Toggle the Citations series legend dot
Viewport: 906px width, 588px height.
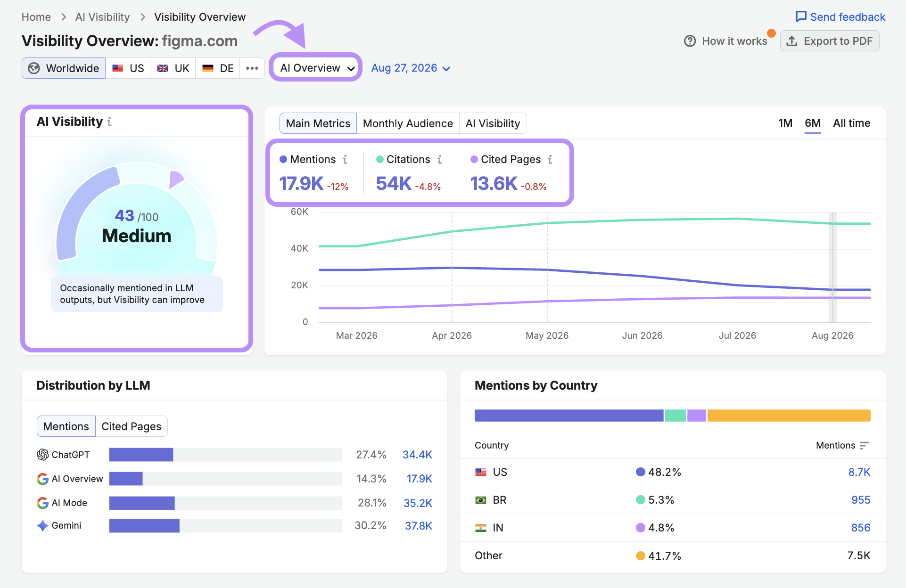379,159
